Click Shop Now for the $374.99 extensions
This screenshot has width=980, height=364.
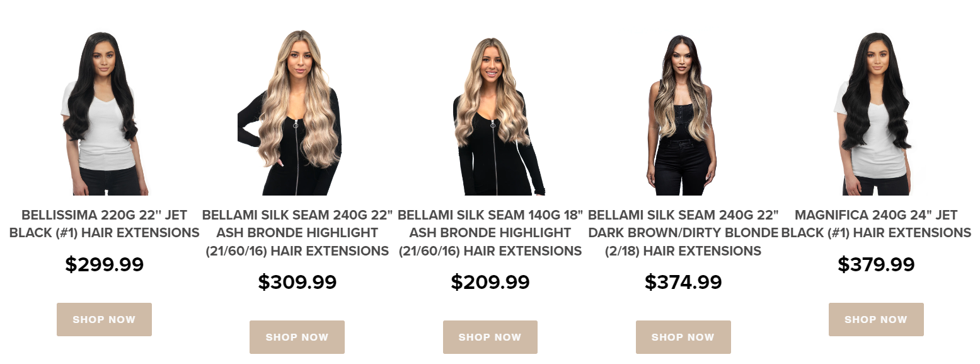683,337
